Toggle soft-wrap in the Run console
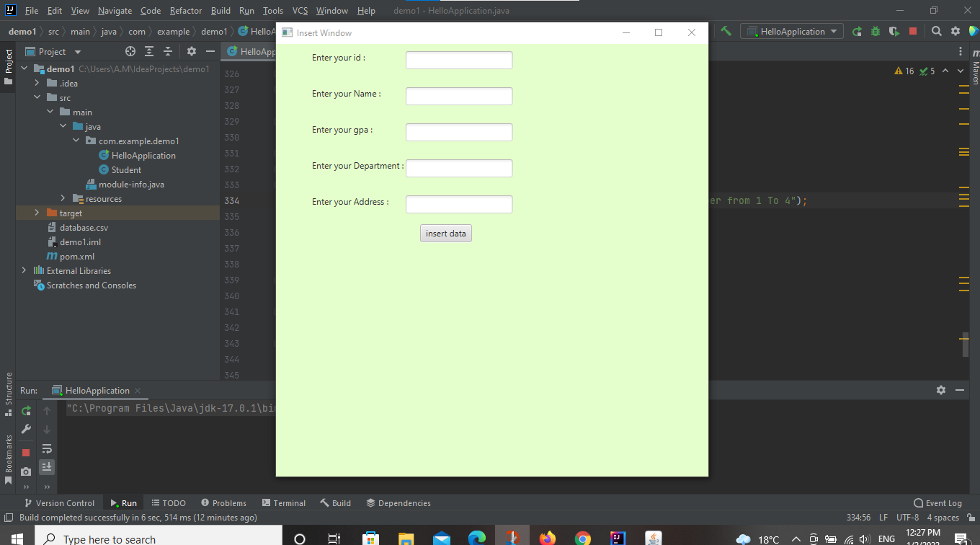 point(46,448)
